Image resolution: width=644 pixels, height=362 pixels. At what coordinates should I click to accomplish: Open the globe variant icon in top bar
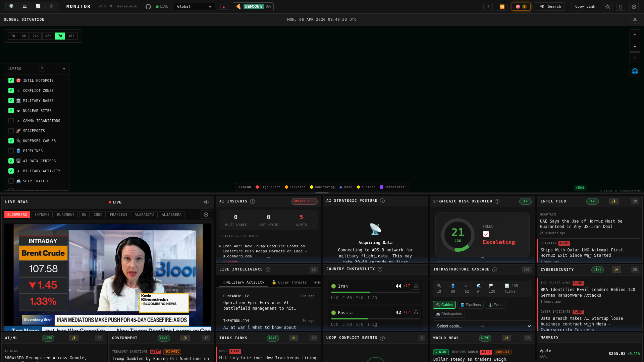[11, 6]
